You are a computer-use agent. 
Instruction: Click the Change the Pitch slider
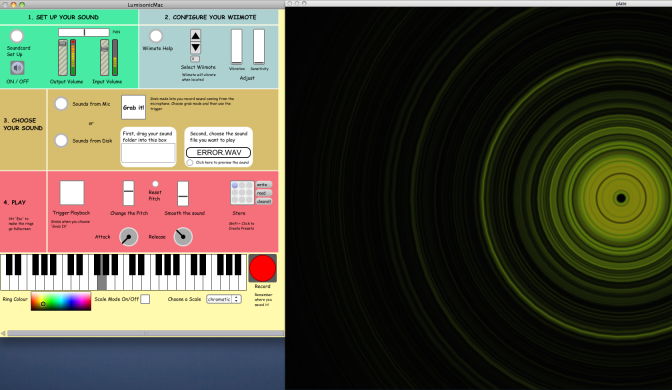(129, 193)
